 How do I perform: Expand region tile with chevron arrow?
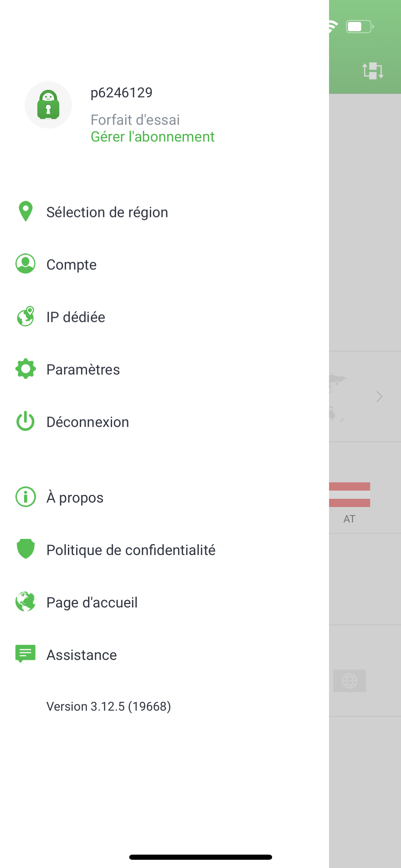pyautogui.click(x=379, y=397)
